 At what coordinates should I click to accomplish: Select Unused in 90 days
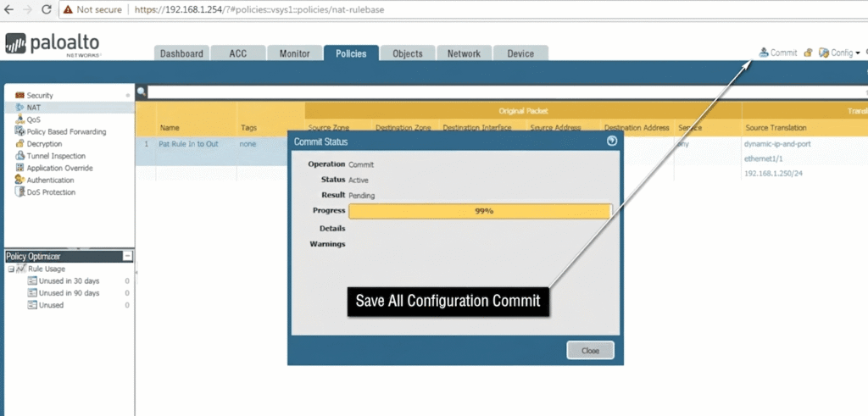pos(69,293)
